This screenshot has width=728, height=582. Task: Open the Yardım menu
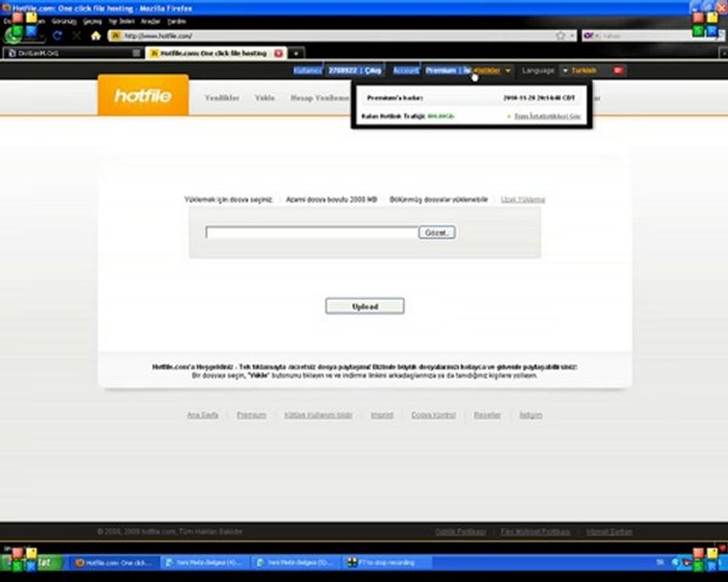[x=176, y=21]
